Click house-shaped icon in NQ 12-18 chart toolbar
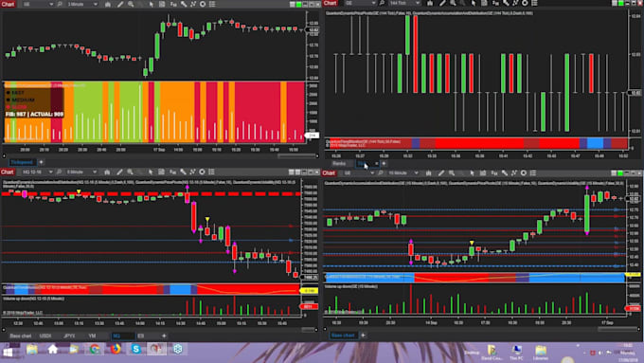The image size is (644, 363). click(107, 172)
